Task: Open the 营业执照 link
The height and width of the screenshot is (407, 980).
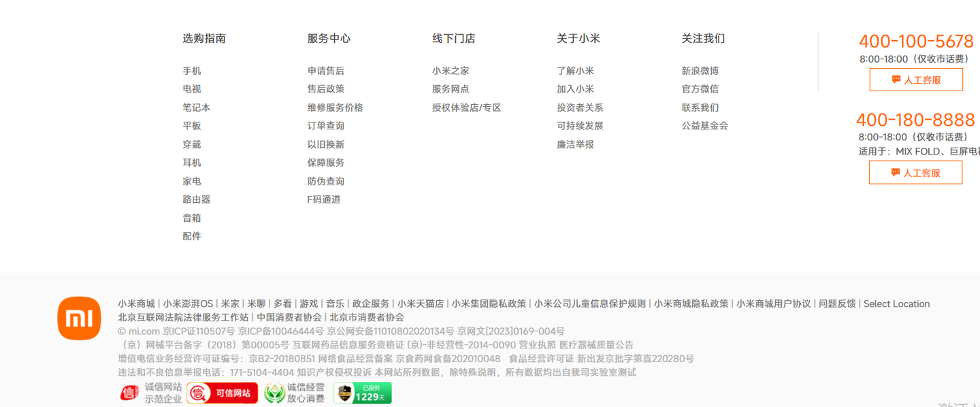Action: (538, 345)
